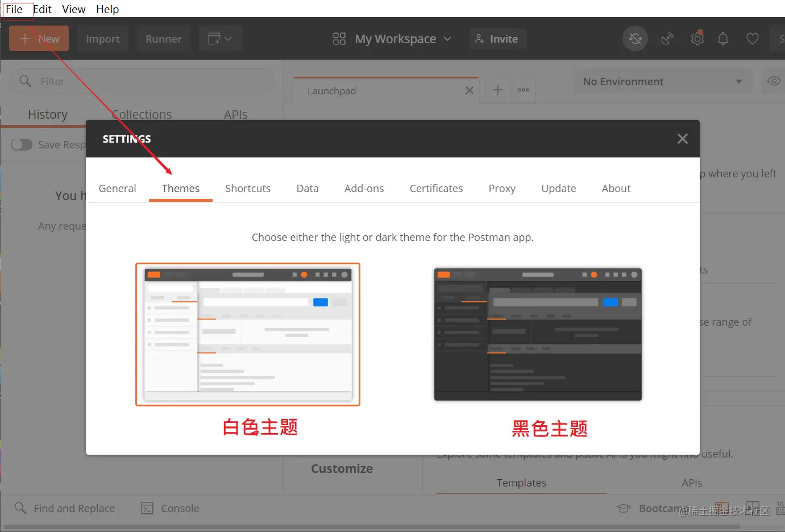Switch to the History sidebar tab
Viewport: 785px width, 532px height.
point(48,114)
